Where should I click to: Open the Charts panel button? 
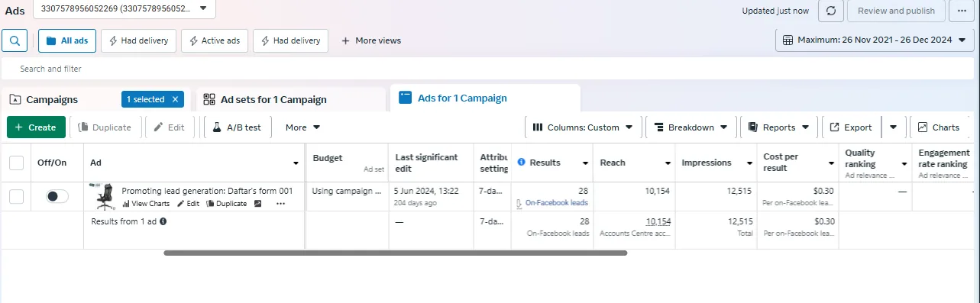[x=939, y=127]
